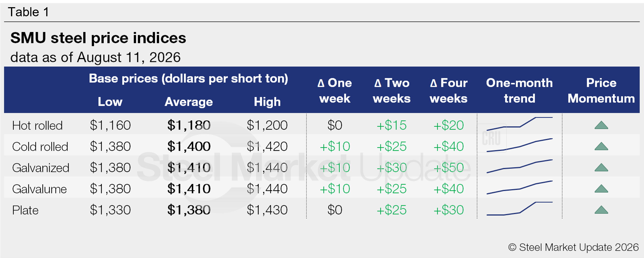Image resolution: width=644 pixels, height=258 pixels.
Task: Click the Cold rolled low price $1,380
Action: (x=110, y=146)
